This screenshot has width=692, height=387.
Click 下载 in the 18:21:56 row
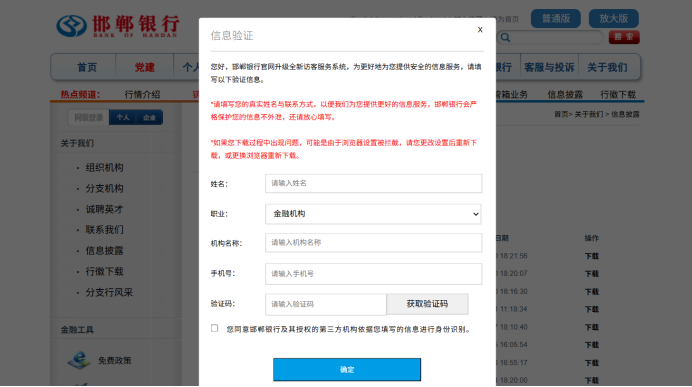click(x=592, y=256)
